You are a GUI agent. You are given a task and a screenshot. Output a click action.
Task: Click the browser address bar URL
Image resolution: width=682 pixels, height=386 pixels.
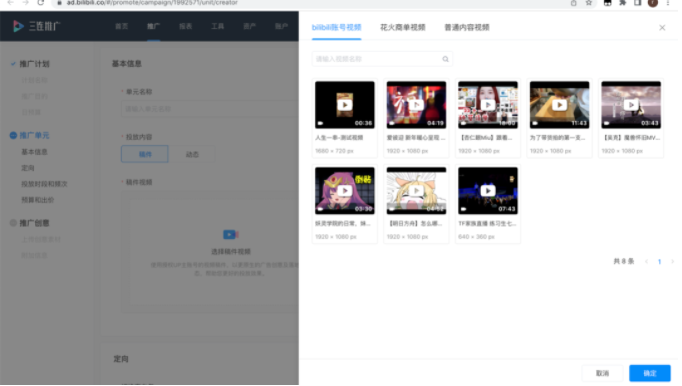[x=152, y=3]
